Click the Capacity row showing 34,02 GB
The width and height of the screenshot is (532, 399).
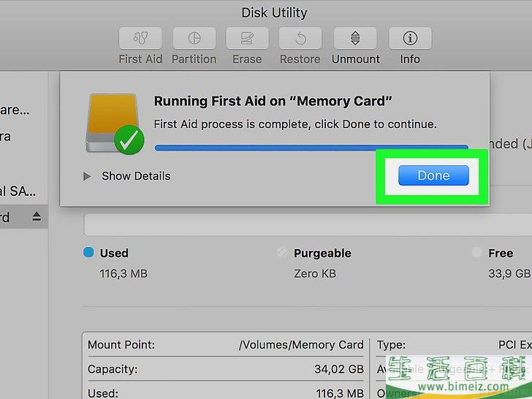[226, 369]
